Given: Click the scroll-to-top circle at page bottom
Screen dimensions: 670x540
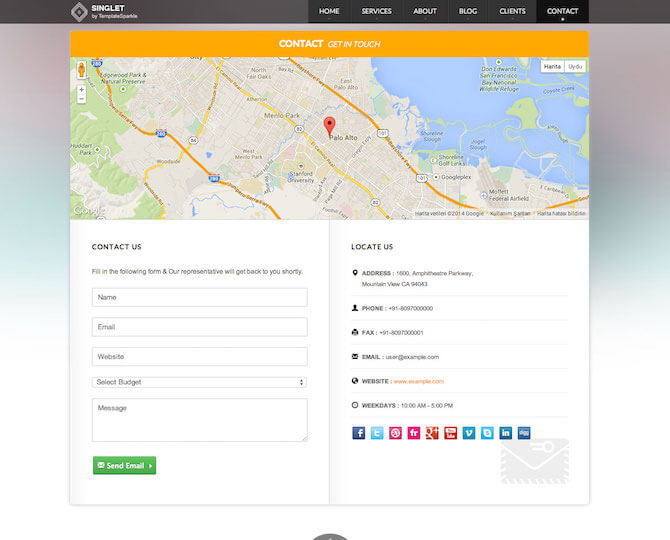Looking at the screenshot, I should coord(329,537).
